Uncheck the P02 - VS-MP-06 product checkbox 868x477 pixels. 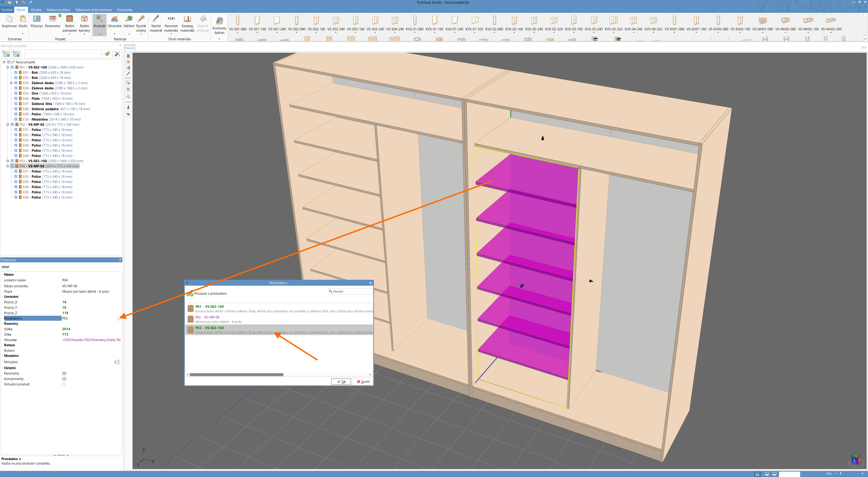[12, 124]
